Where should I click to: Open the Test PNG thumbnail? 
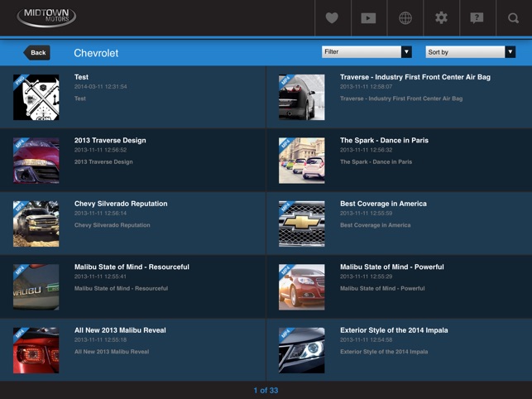pyautogui.click(x=36, y=97)
